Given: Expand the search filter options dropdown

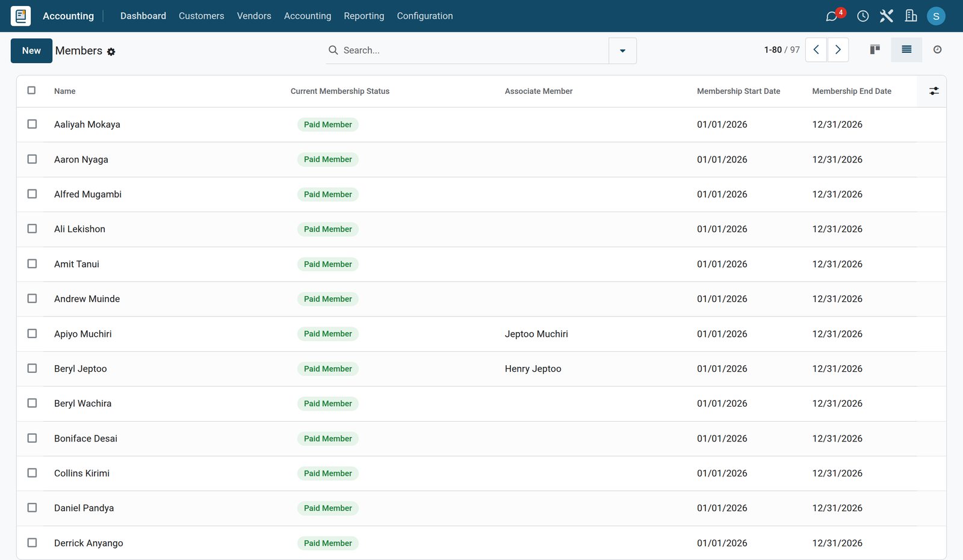Looking at the screenshot, I should [x=622, y=51].
